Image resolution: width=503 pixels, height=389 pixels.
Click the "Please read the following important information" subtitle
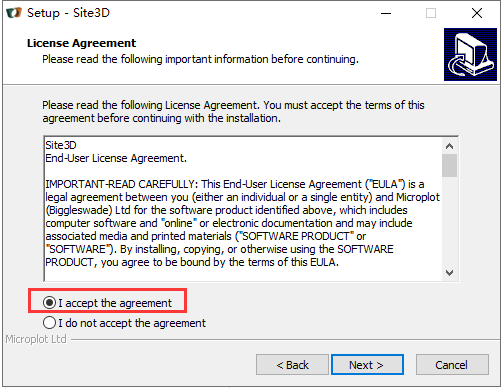point(200,59)
